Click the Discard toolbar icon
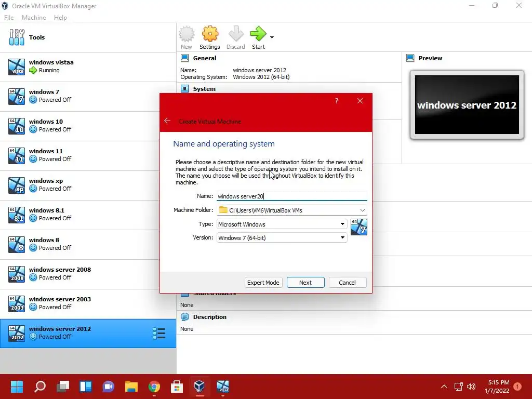This screenshot has height=399, width=532. tap(236, 37)
